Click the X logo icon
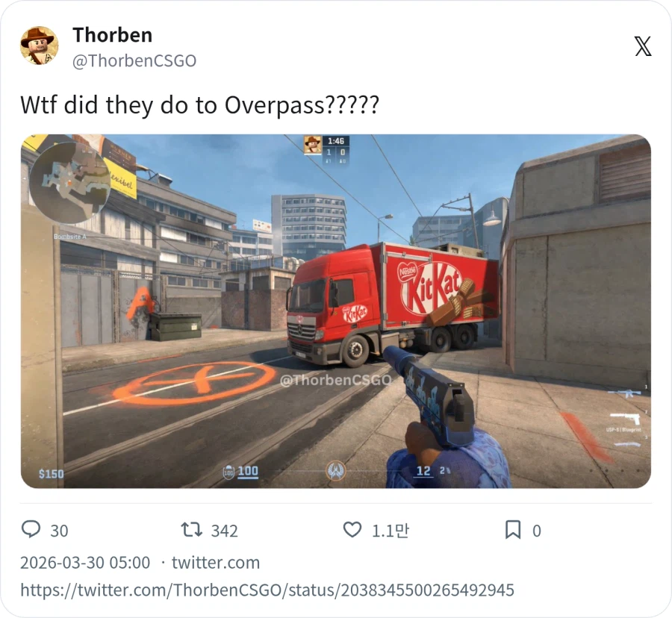 point(643,46)
